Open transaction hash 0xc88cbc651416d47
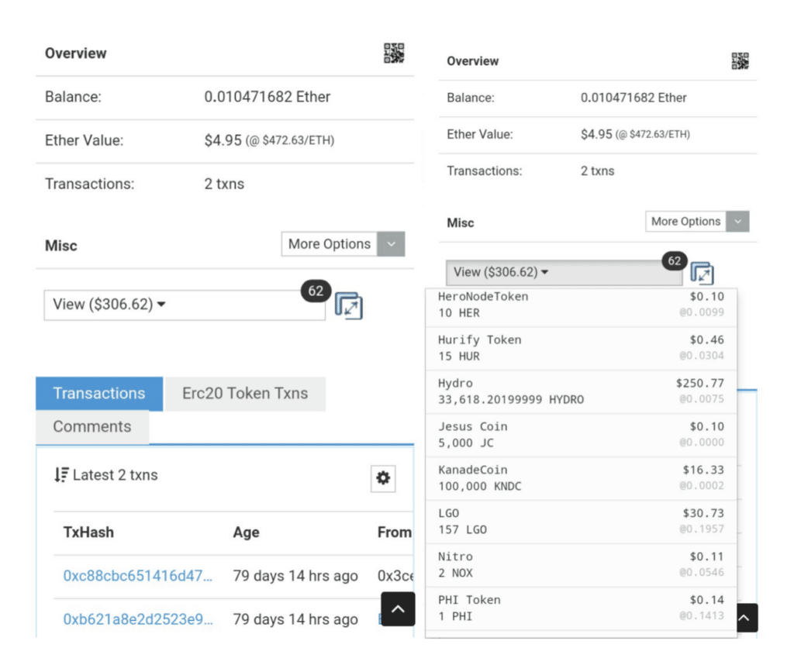Viewport: 794px width, 672px height. [137, 576]
